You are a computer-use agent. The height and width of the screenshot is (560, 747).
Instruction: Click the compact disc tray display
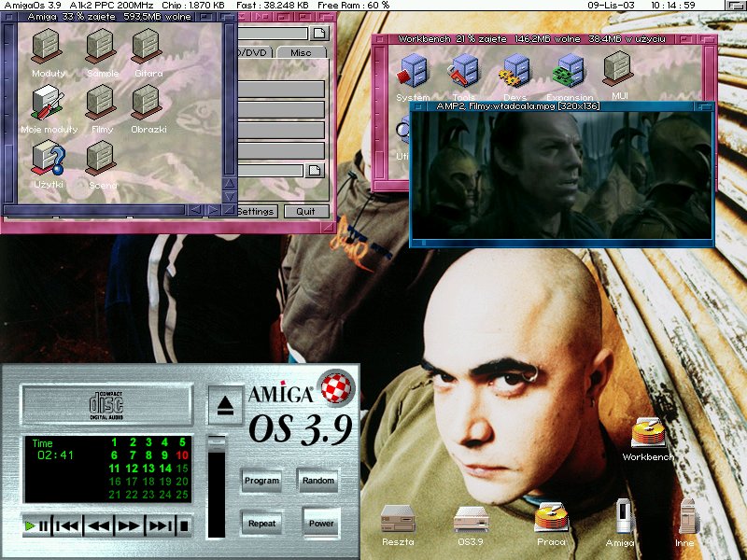pyautogui.click(x=106, y=405)
